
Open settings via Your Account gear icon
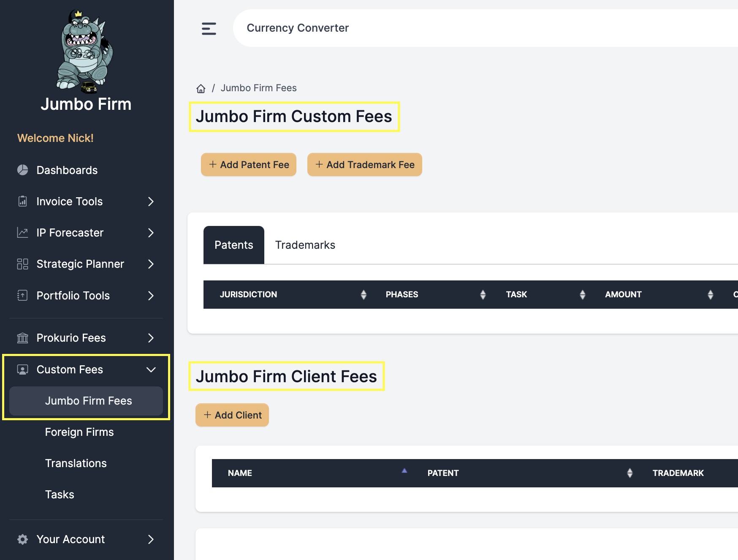(x=23, y=539)
